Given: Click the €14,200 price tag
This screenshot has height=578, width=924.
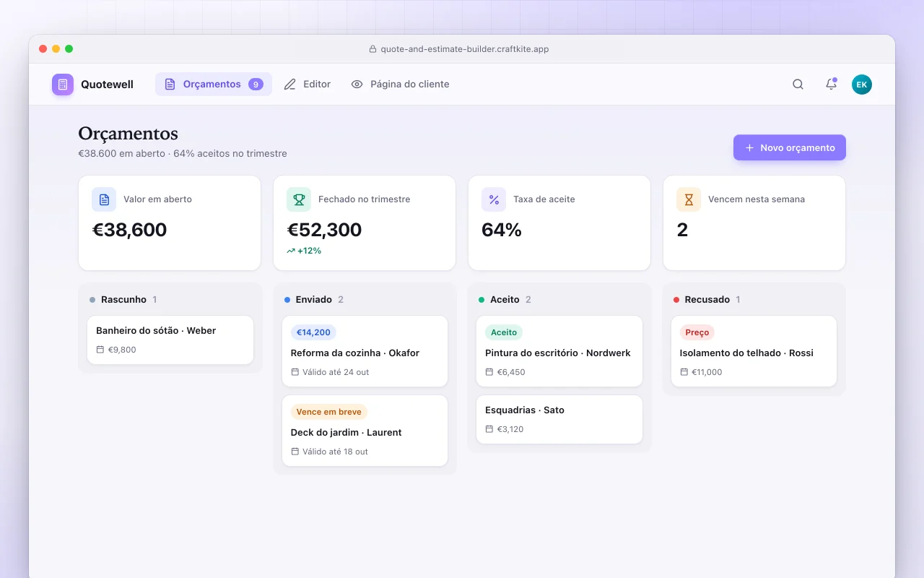Looking at the screenshot, I should point(313,332).
